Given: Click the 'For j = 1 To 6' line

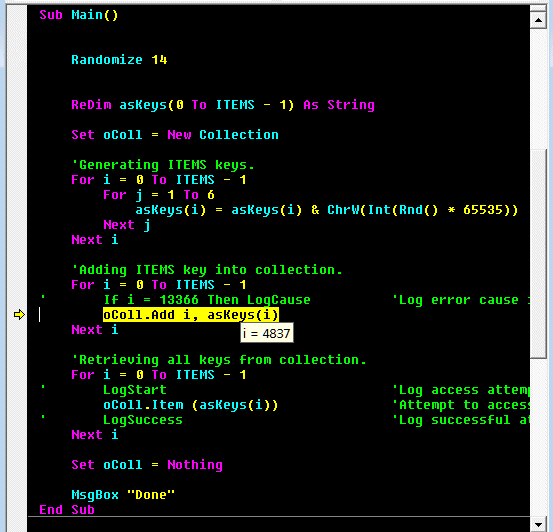Looking at the screenshot, I should pos(159,195).
